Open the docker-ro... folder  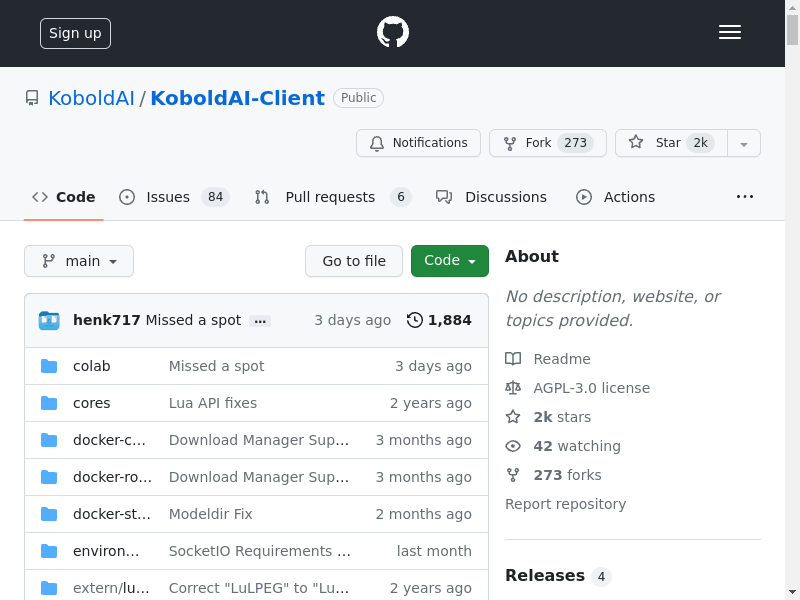(112, 477)
